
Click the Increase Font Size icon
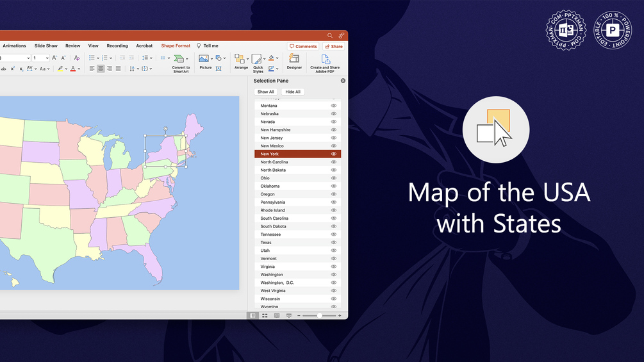[x=54, y=58]
